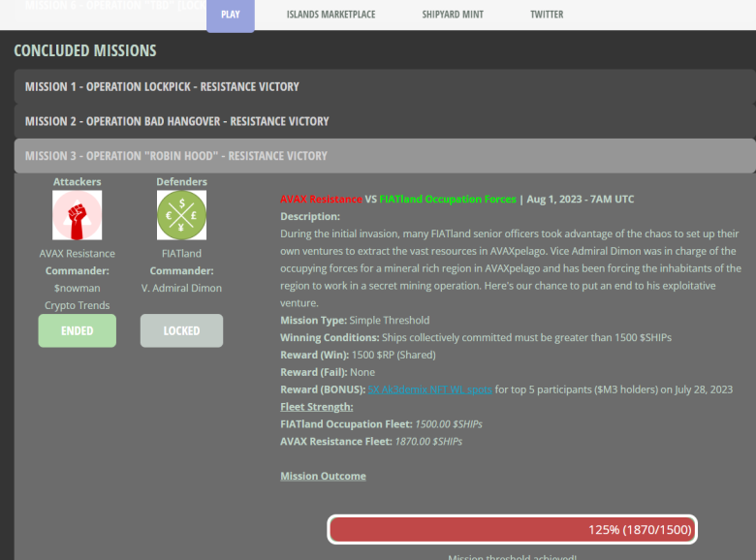Click the Fleet Strength heading
Viewport: 756px width, 560px height.
317,407
